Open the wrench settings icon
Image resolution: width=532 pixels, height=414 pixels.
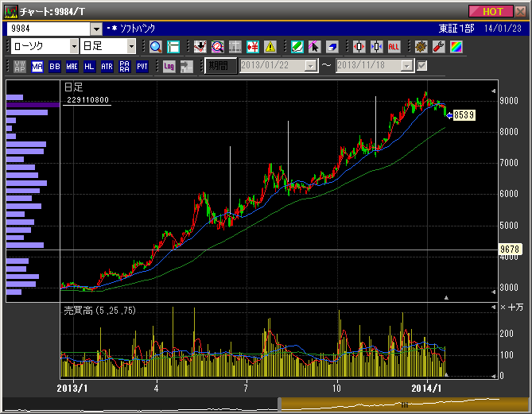pyautogui.click(x=438, y=46)
